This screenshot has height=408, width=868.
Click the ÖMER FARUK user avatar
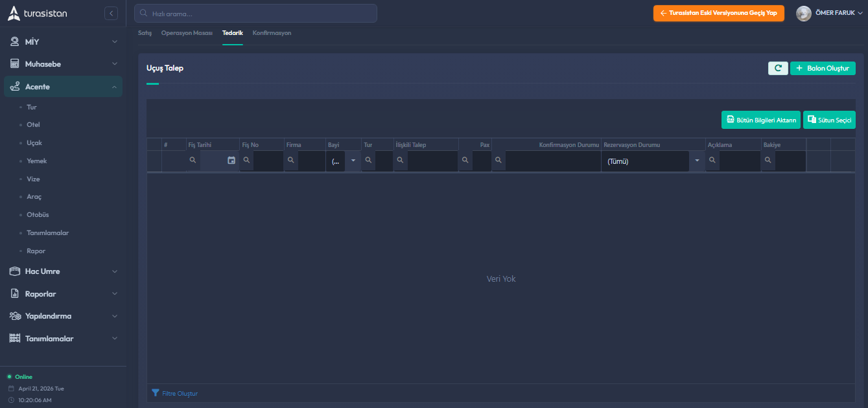[804, 14]
